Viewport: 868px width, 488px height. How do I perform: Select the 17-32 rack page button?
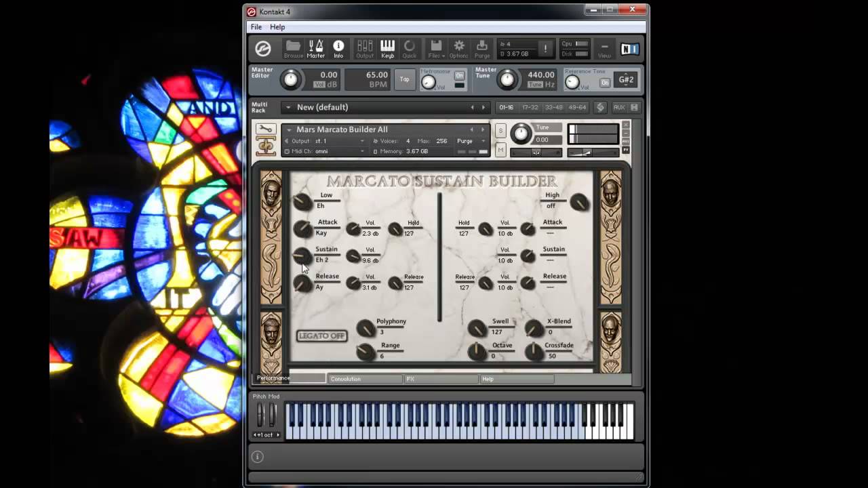530,107
